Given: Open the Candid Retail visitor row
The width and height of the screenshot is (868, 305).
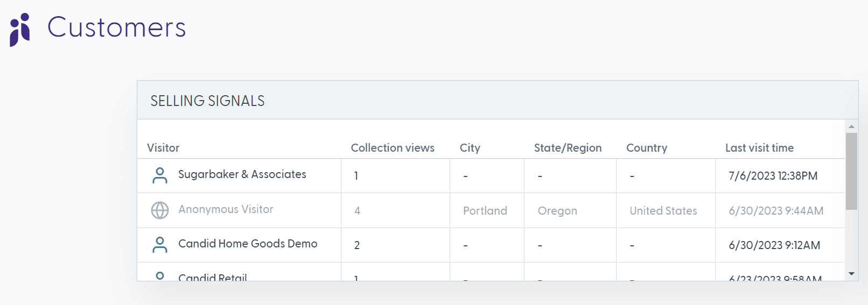Looking at the screenshot, I should [213, 276].
